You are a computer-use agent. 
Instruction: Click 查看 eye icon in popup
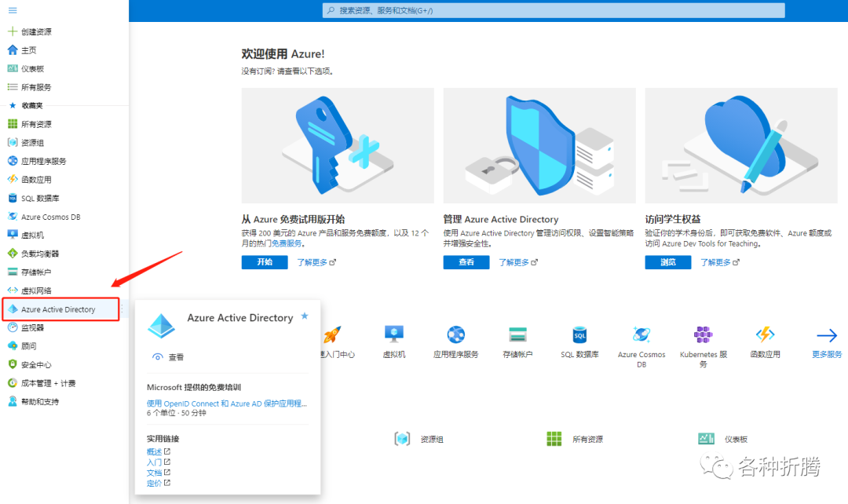click(157, 357)
